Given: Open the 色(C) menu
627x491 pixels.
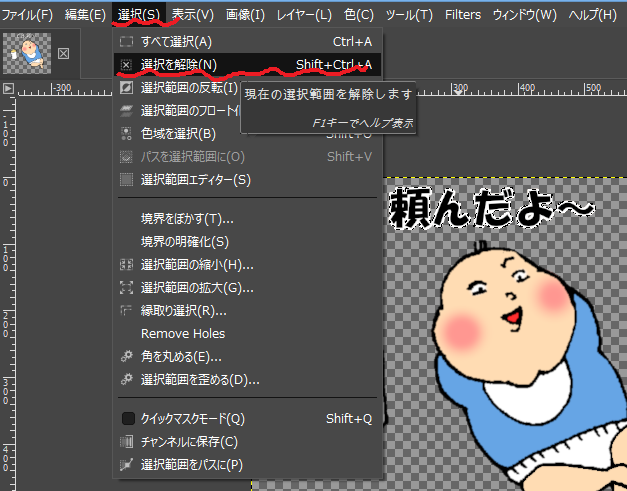Looking at the screenshot, I should pyautogui.click(x=359, y=15).
